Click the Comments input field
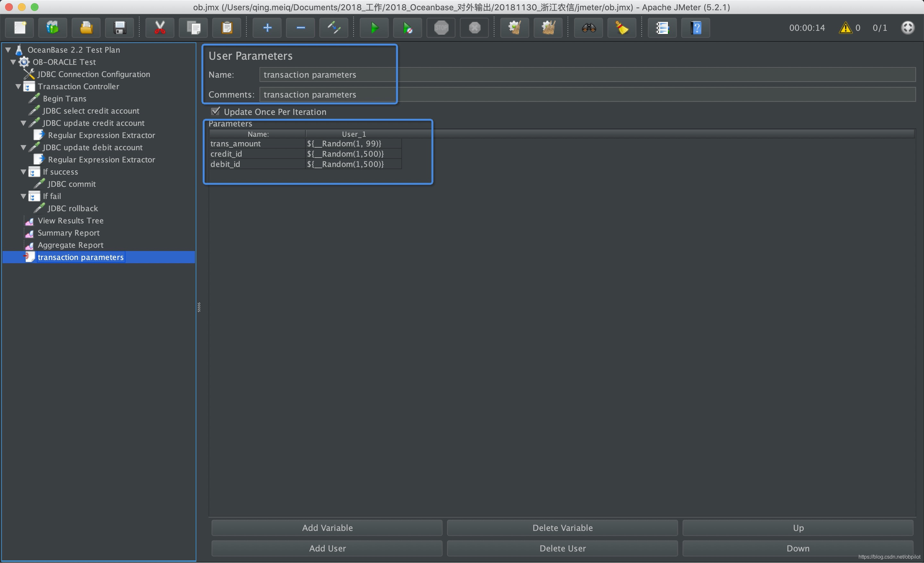Image resolution: width=924 pixels, height=563 pixels. pos(588,94)
